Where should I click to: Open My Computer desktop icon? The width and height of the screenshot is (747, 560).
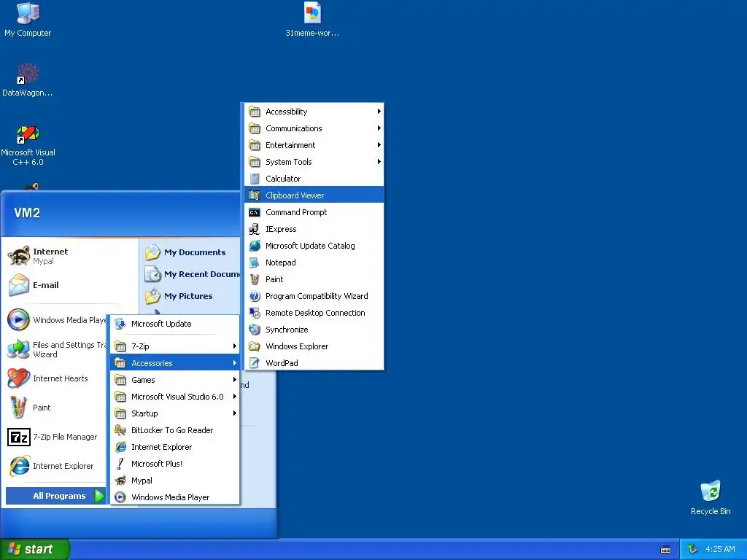tap(28, 19)
